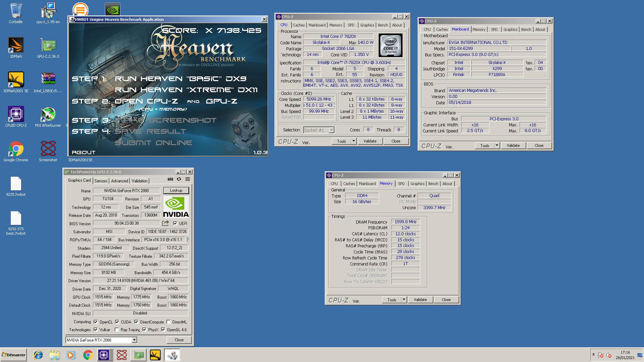The height and width of the screenshot is (362, 644).
Task: Take GPU-Z screenshot with camera icon
Action: pos(170,179)
